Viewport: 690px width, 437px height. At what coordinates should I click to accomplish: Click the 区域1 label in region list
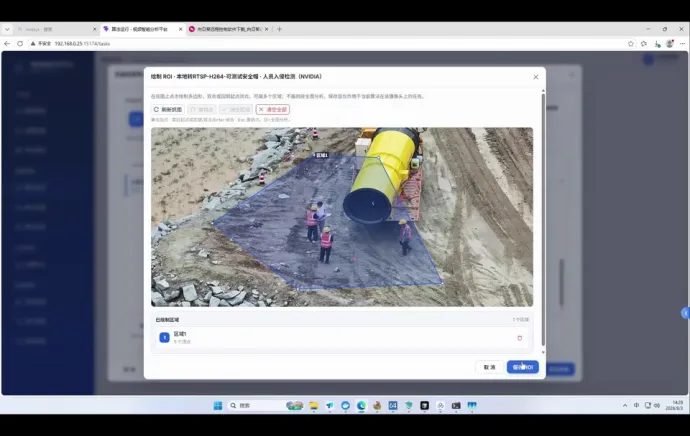click(180, 334)
